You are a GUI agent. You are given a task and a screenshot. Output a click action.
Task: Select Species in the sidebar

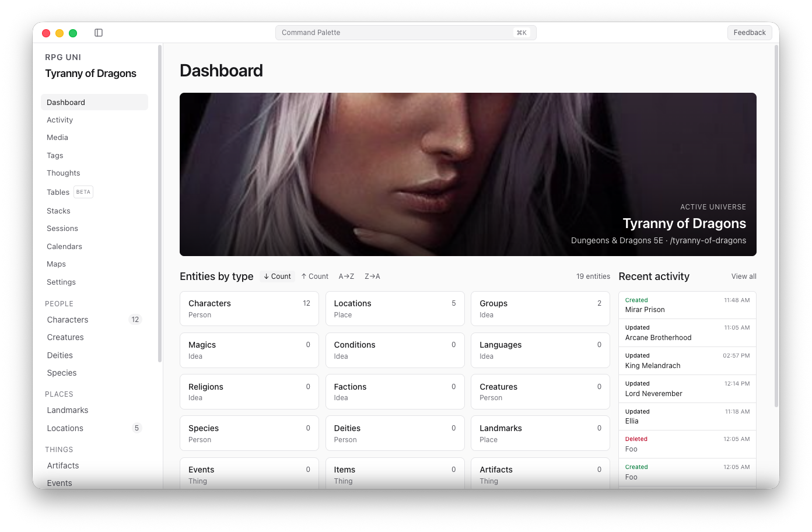94,373
